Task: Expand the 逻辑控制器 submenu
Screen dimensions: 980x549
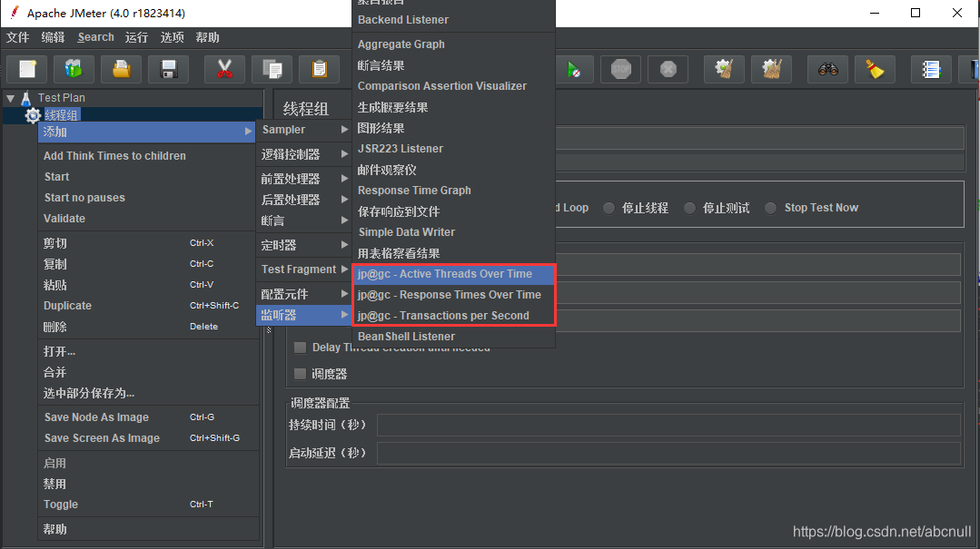Action: click(x=304, y=154)
